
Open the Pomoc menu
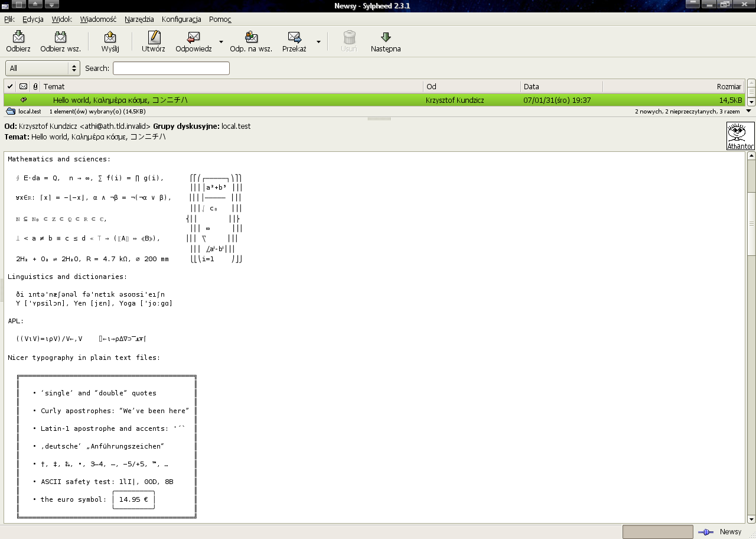click(x=220, y=19)
